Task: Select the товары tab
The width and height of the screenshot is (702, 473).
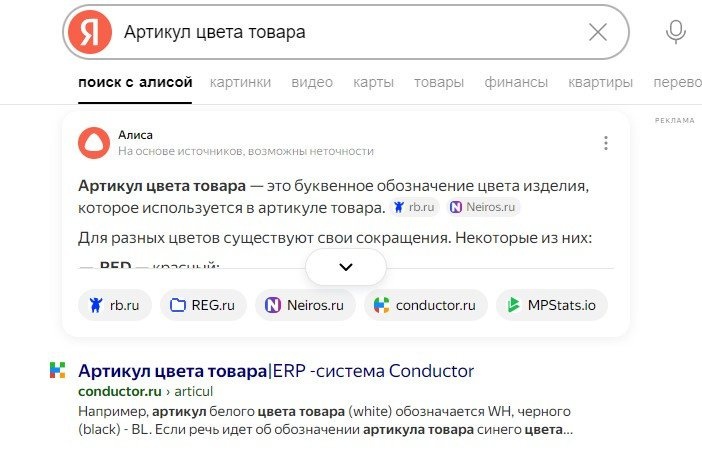Action: tap(438, 82)
